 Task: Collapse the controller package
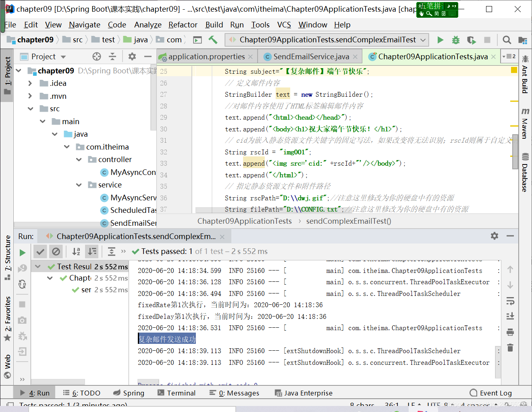click(79, 160)
